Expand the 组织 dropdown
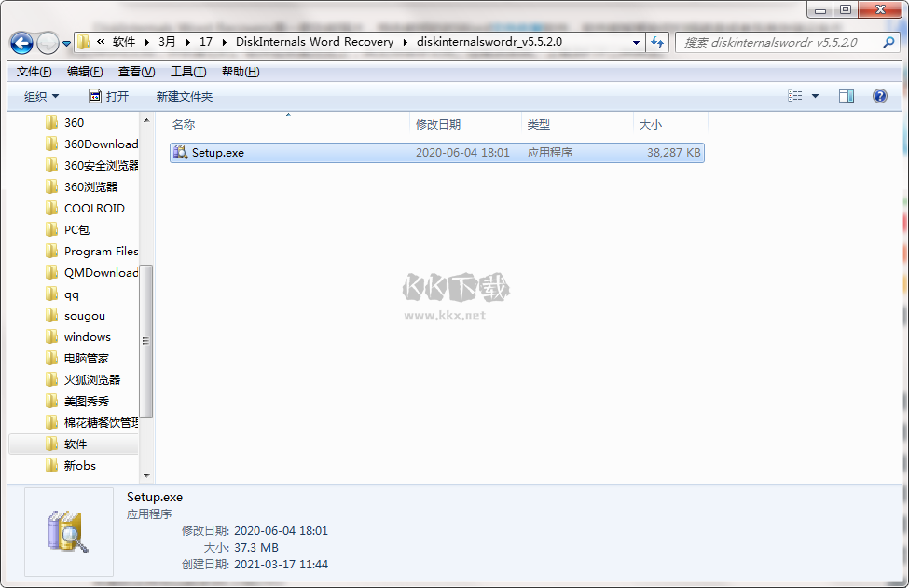Image resolution: width=909 pixels, height=588 pixels. click(x=41, y=95)
